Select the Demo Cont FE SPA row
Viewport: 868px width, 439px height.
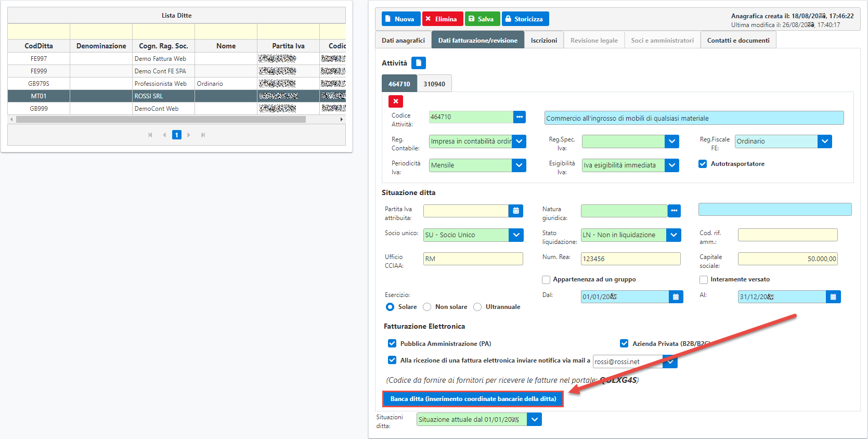[177, 71]
